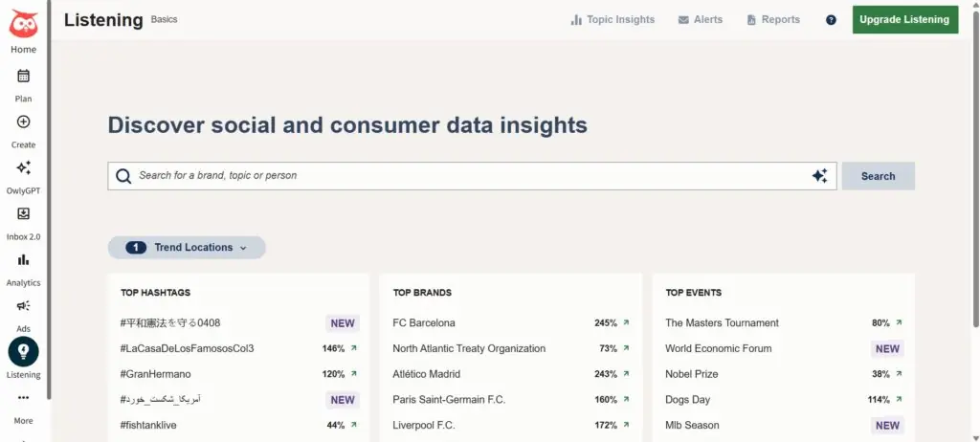Click trend arrow beside Atlético Madrid
This screenshot has height=442, width=980.
tap(626, 374)
